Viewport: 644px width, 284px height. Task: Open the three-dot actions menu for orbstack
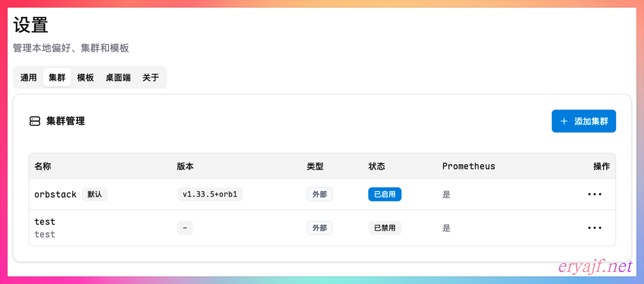pos(595,194)
